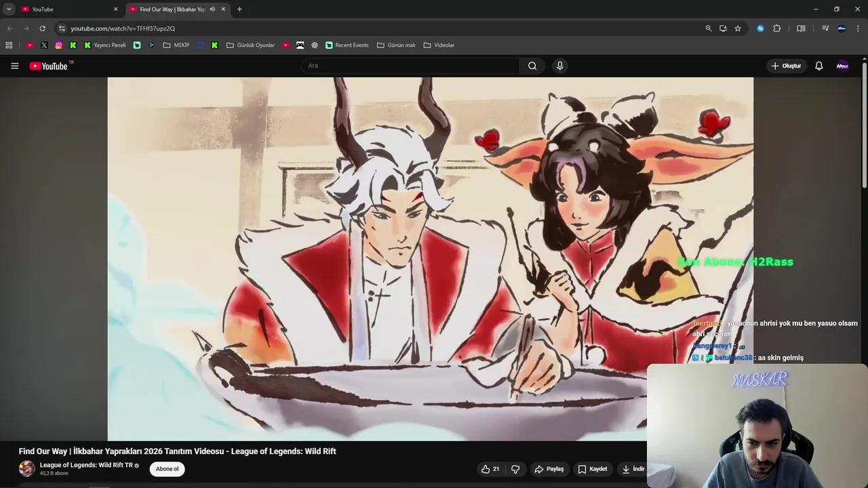The height and width of the screenshot is (488, 868).
Task: Open the media controls icon
Action: pyautogui.click(x=825, y=28)
